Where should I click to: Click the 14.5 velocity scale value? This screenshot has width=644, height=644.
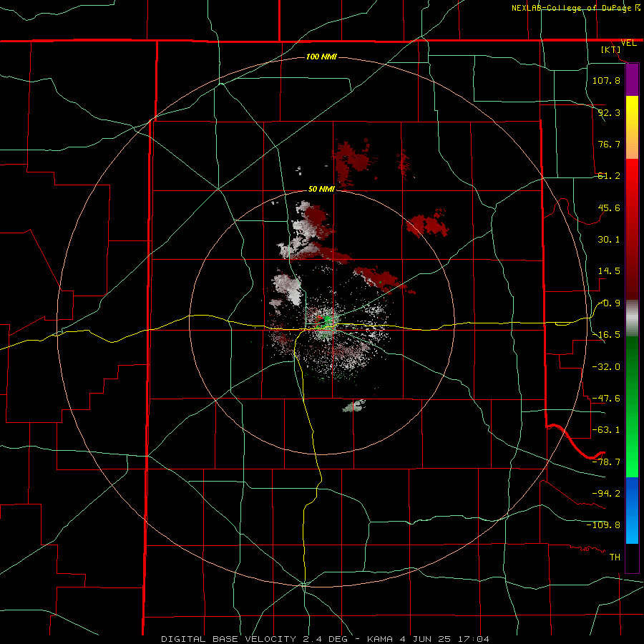609,271
